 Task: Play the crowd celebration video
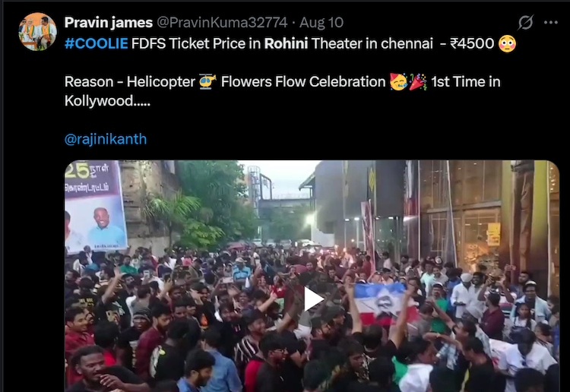click(312, 299)
